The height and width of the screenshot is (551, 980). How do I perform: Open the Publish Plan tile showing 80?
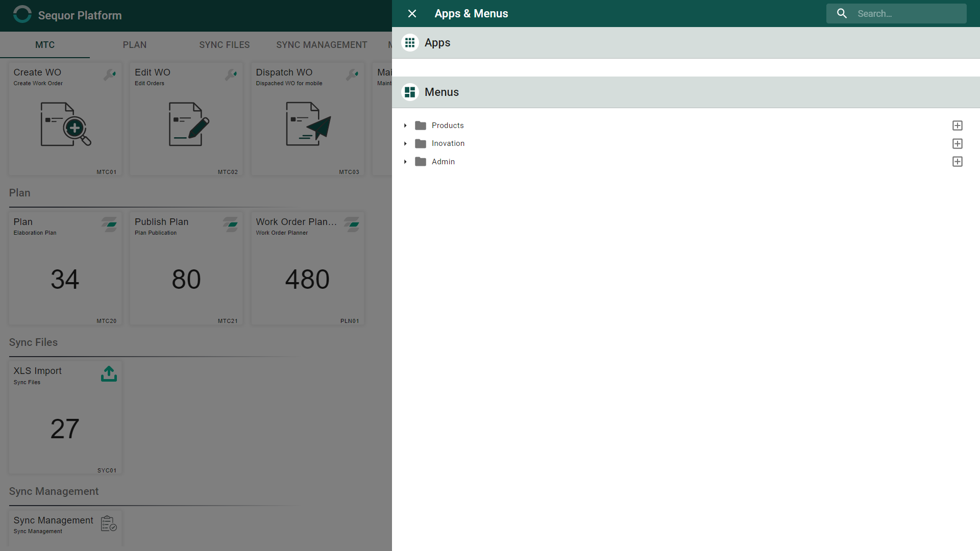point(186,269)
